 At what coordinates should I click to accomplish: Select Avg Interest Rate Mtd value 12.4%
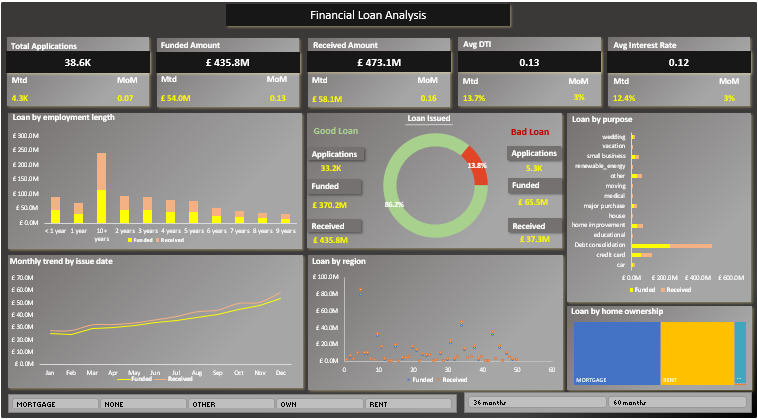624,98
